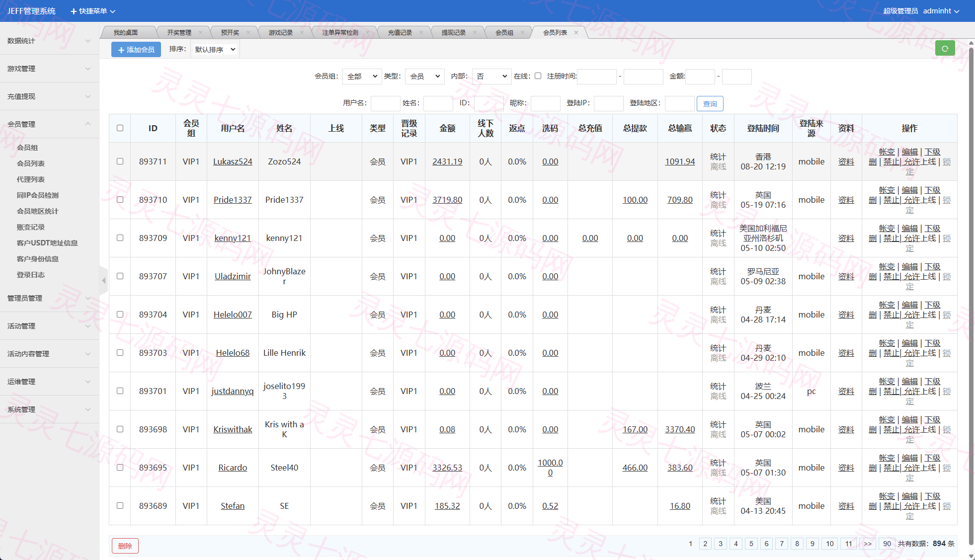Open 代理列表 in the sidebar
The image size is (975, 560).
(31, 179)
